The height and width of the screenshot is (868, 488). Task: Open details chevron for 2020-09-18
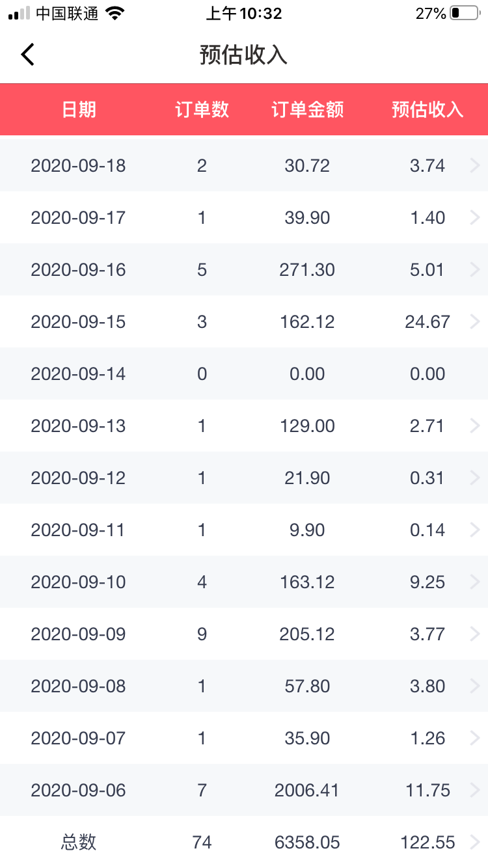pyautogui.click(x=474, y=166)
